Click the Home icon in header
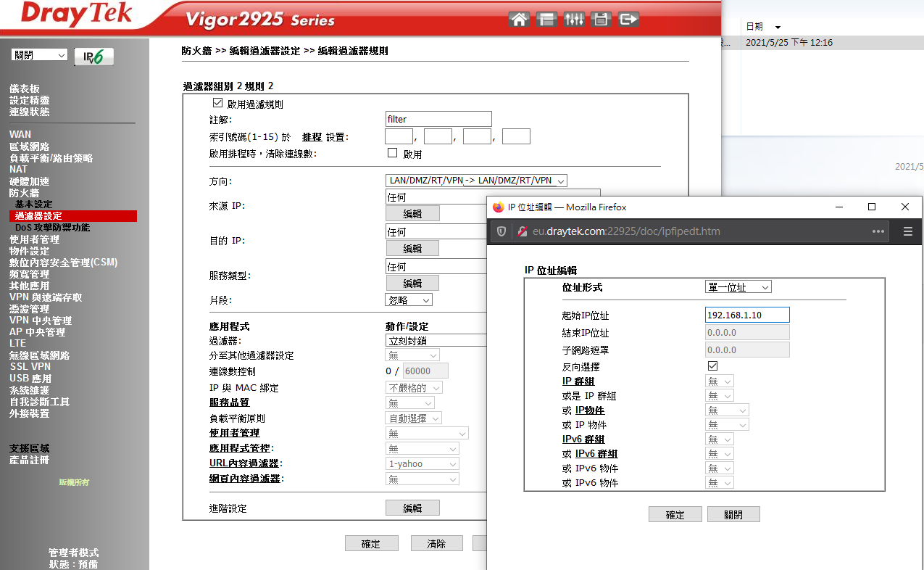This screenshot has width=924, height=570. point(519,20)
